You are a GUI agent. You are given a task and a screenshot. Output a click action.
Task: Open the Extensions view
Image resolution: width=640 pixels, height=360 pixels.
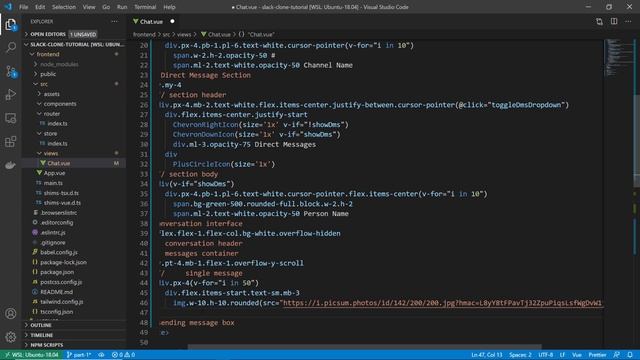click(x=11, y=142)
